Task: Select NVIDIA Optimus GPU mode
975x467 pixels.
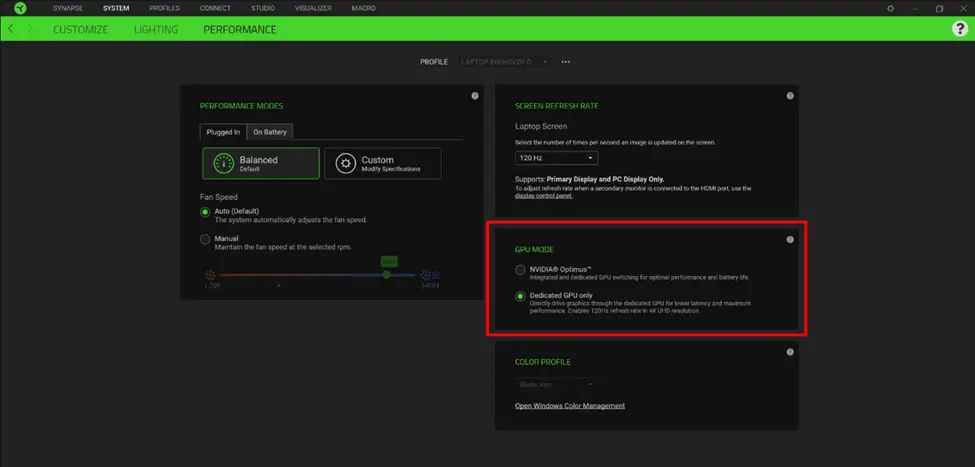Action: tap(520, 270)
